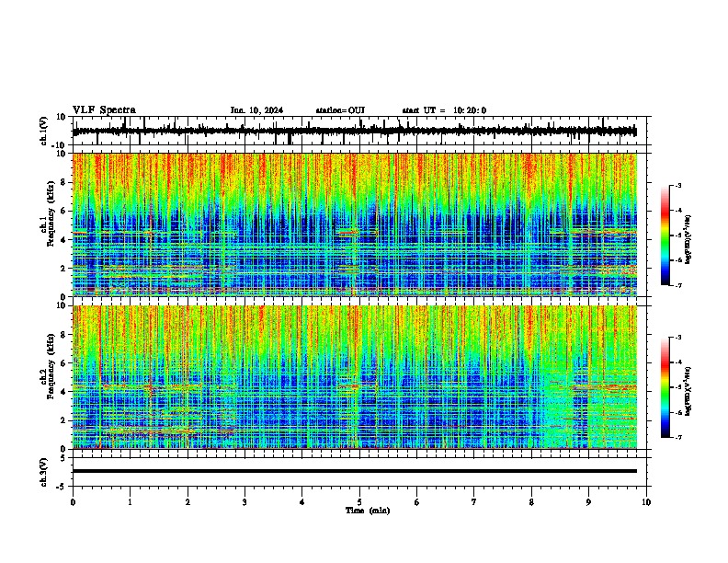Click the "start UT = 10:20:0" label
The image size is (728, 563).
[444, 110]
